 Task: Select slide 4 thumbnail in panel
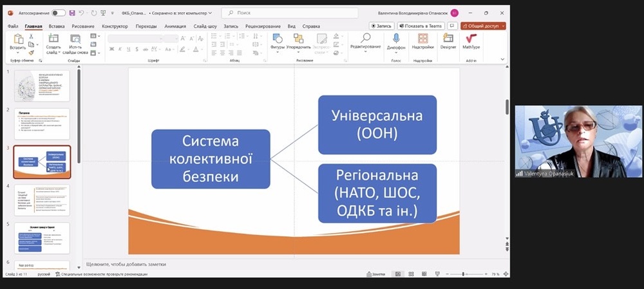point(42,200)
